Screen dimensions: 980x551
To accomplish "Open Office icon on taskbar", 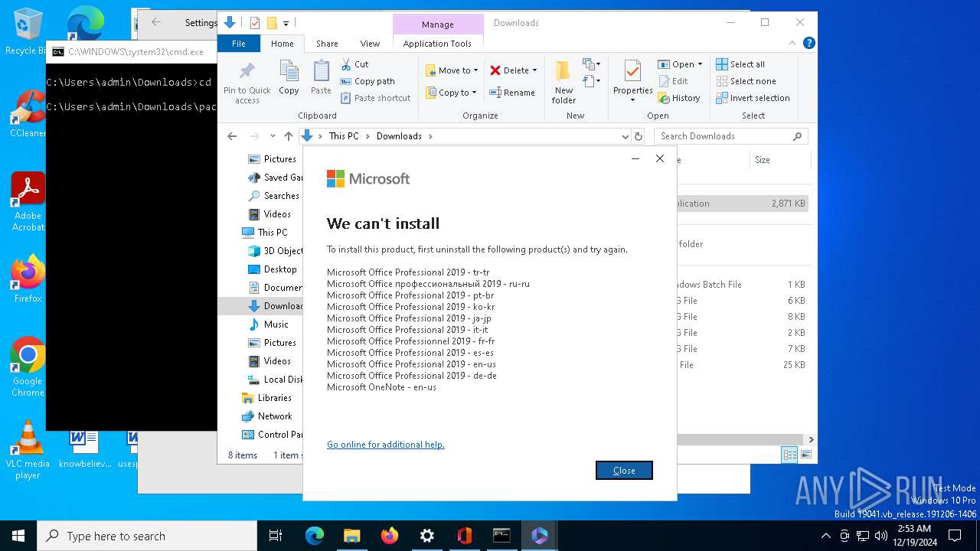I will 464,536.
